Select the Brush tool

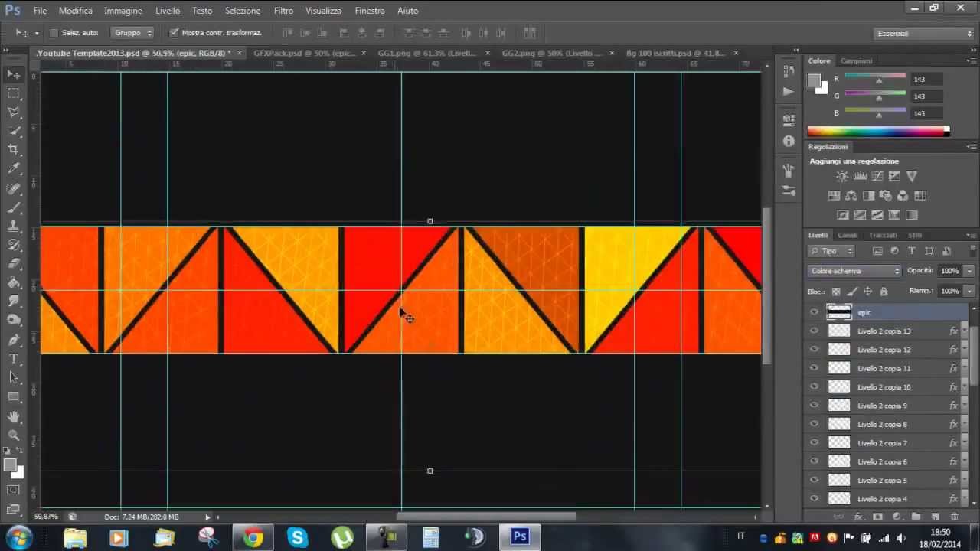[x=14, y=207]
